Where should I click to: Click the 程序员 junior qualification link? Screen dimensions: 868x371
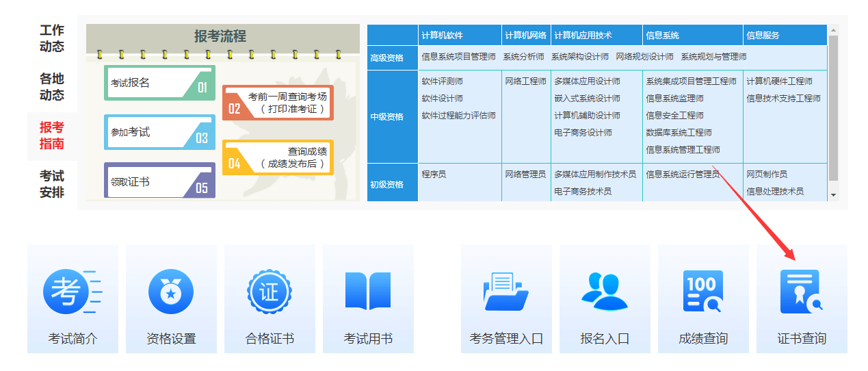434,175
